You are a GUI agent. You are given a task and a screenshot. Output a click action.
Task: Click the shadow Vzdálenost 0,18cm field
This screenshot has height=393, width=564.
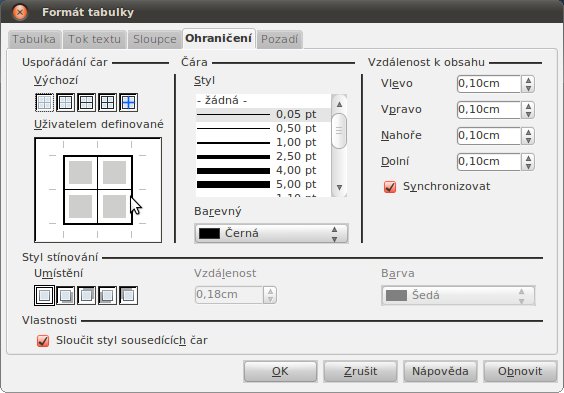click(x=230, y=295)
